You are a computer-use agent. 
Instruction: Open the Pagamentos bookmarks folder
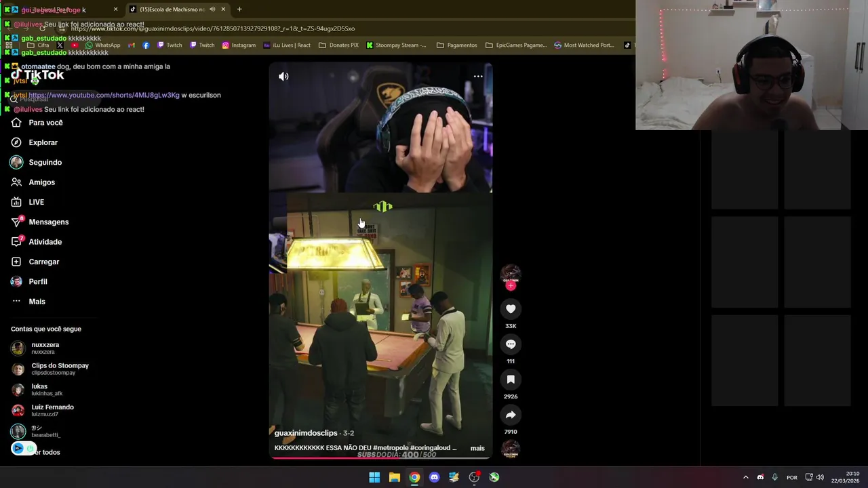click(x=456, y=45)
